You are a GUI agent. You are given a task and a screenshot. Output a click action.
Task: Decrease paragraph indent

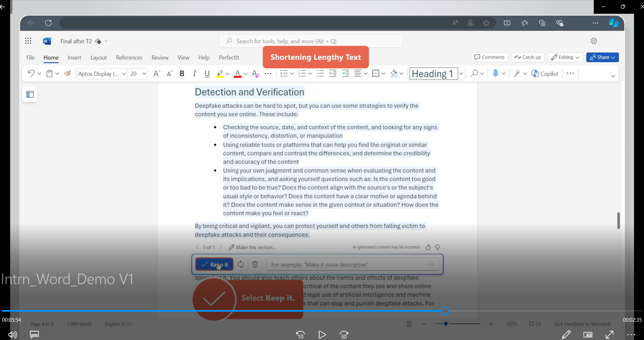pos(333,73)
